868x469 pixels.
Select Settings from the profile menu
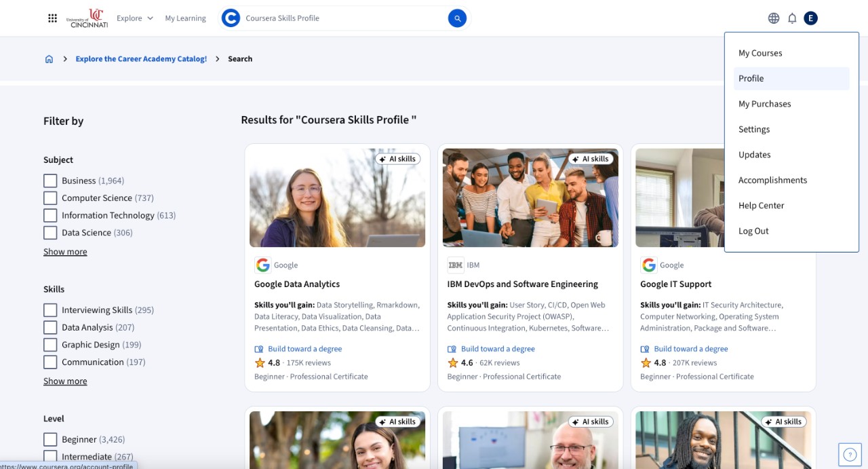754,129
